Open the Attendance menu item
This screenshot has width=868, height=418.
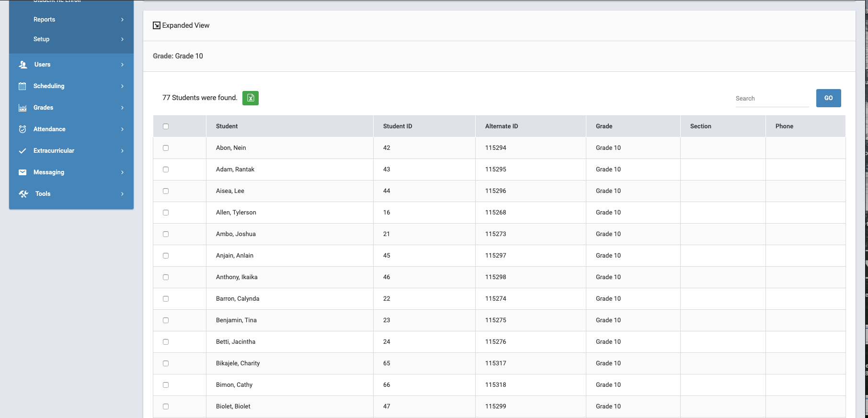(49, 129)
